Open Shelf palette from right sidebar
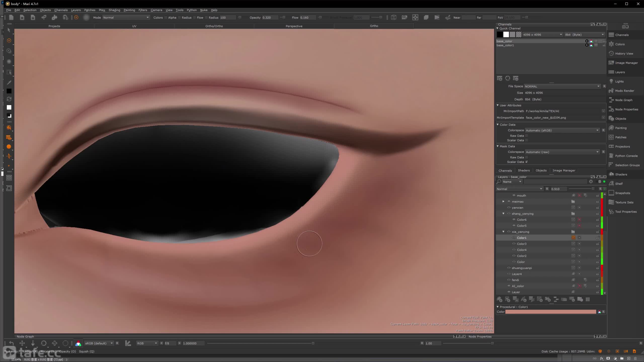 click(619, 184)
